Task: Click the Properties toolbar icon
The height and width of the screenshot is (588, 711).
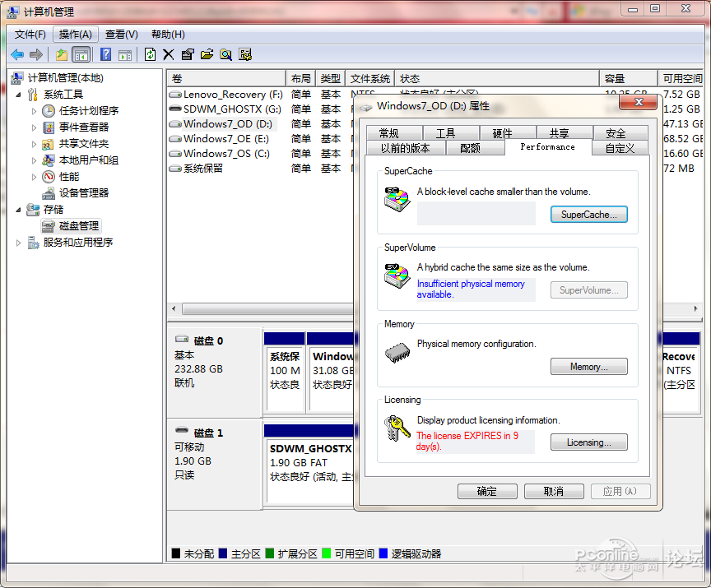Action: (188, 55)
